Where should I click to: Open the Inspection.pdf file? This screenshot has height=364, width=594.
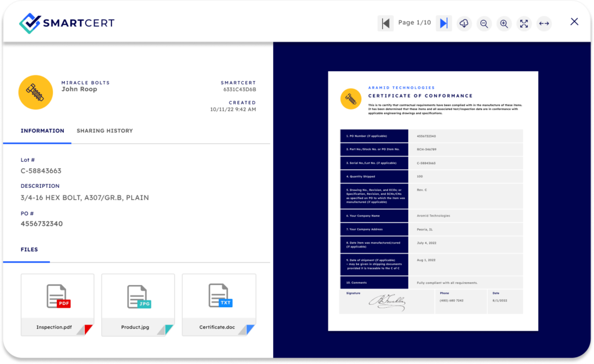point(57,305)
